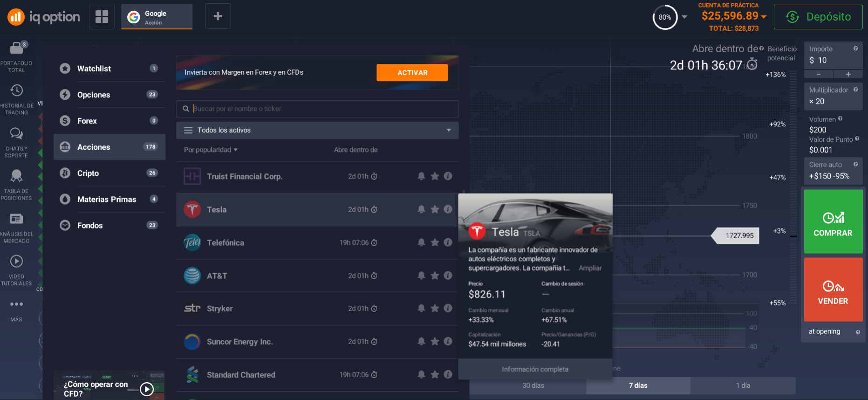Open the Multiplicador x20 selector
Image resolution: width=868 pixels, height=400 pixels.
tap(833, 96)
